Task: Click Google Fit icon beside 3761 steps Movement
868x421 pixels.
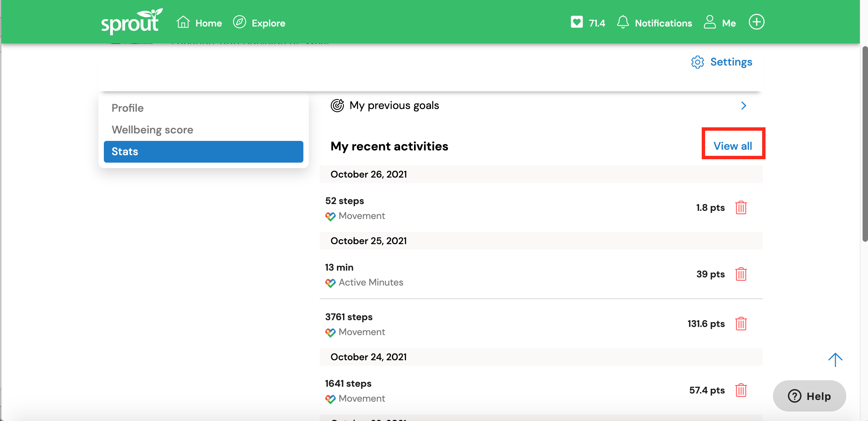Action: [330, 332]
